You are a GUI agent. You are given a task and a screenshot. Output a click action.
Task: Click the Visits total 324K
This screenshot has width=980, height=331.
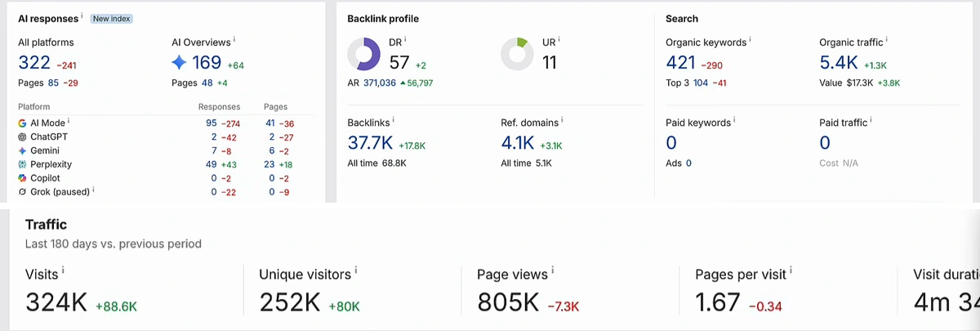tap(56, 302)
